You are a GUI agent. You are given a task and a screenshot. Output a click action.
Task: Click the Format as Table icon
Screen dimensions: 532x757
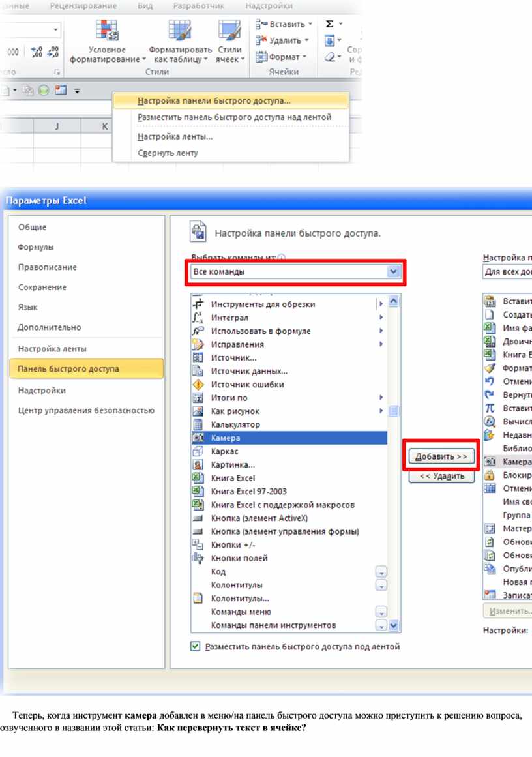[x=180, y=31]
